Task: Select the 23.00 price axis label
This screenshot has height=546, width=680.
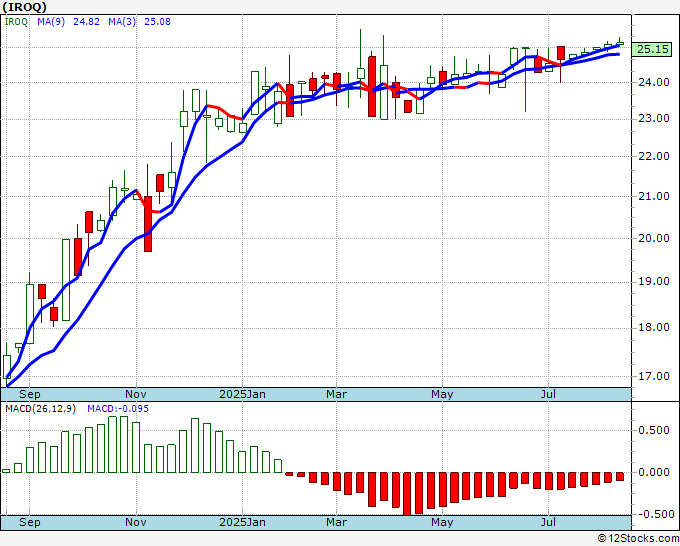Action: click(x=654, y=118)
